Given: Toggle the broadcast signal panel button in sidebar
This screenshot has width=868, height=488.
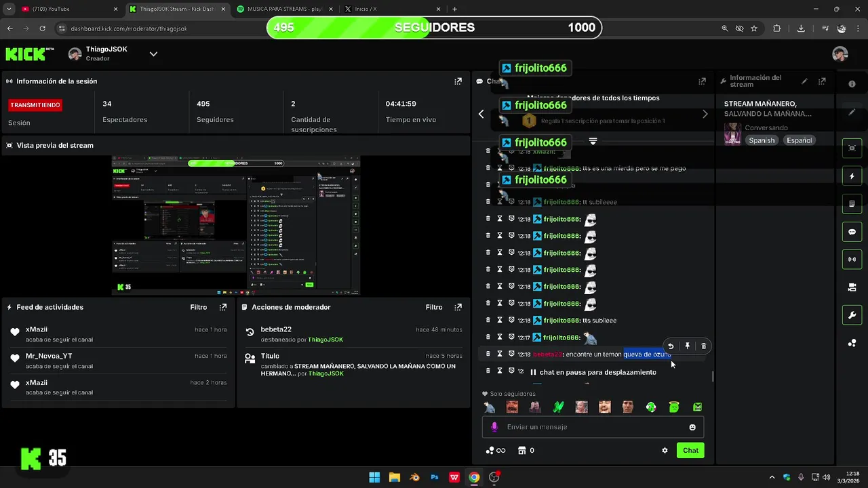Looking at the screenshot, I should coord(852,260).
